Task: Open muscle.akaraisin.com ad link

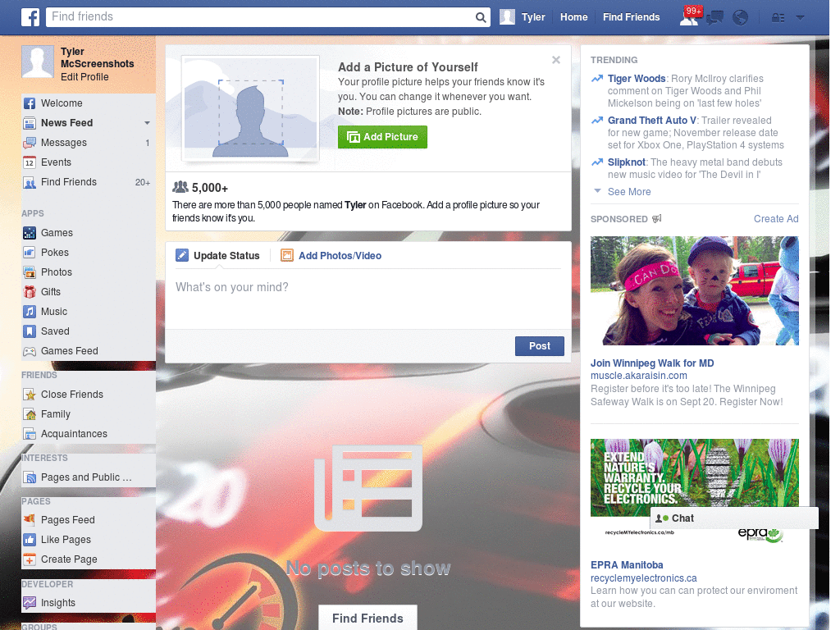Action: (x=638, y=376)
